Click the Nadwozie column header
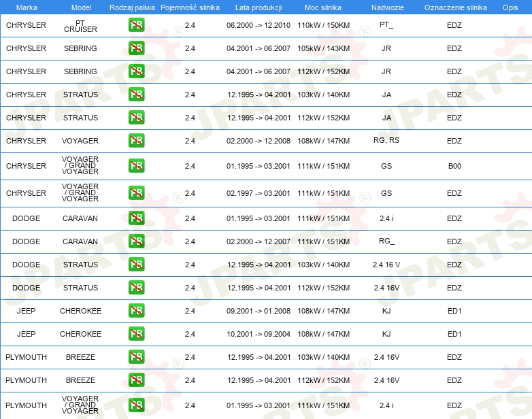The height and width of the screenshot is (419, 532). point(388,7)
